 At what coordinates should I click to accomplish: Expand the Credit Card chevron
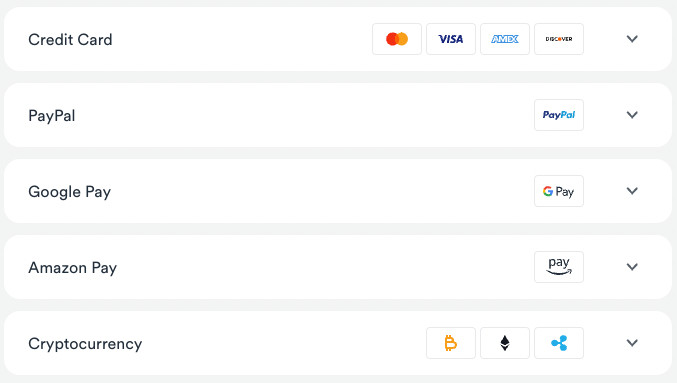[632, 39]
